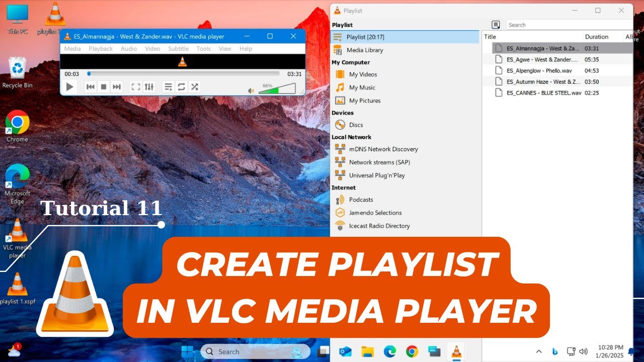
Task: Click the VLC playback seek bar
Action: (x=183, y=74)
